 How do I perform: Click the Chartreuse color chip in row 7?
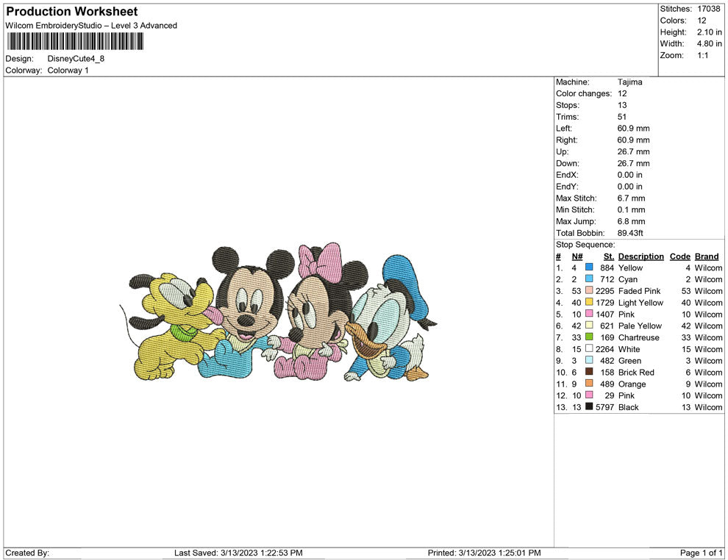590,337
